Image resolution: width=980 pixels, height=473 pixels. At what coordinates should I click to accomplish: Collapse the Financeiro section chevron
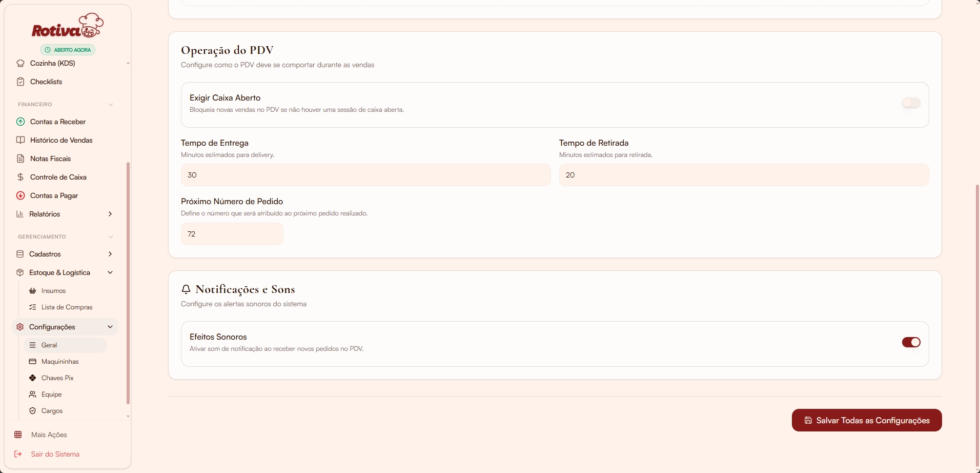click(x=111, y=105)
